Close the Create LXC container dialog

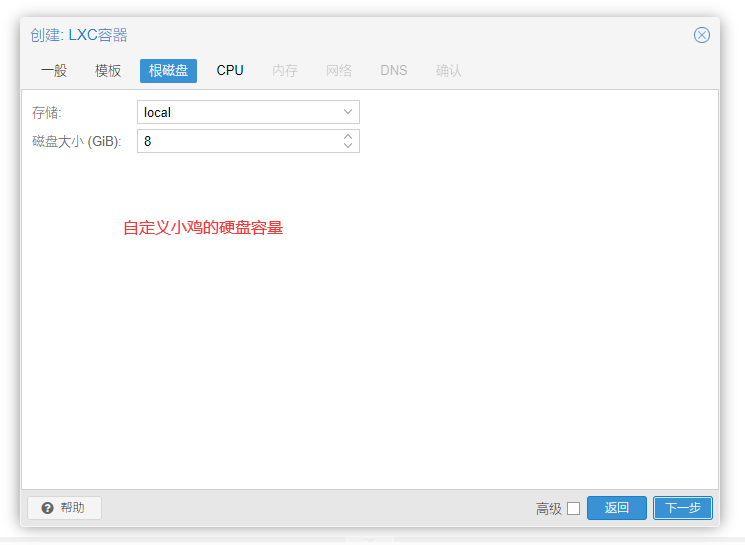(702, 35)
